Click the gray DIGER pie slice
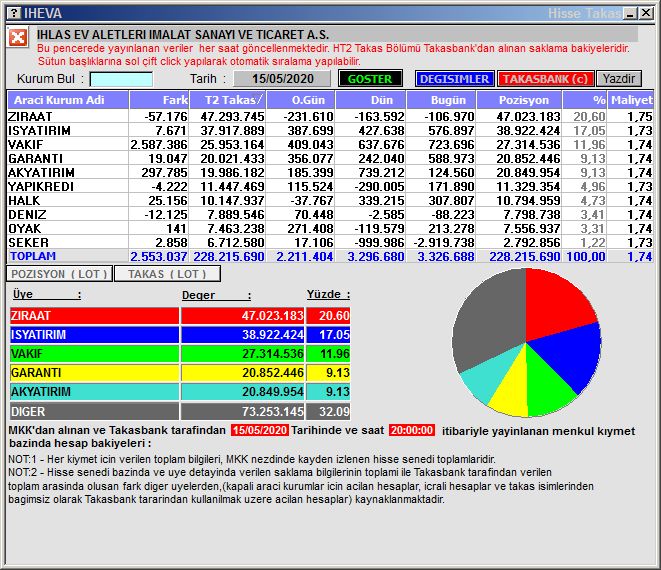 tap(489, 316)
